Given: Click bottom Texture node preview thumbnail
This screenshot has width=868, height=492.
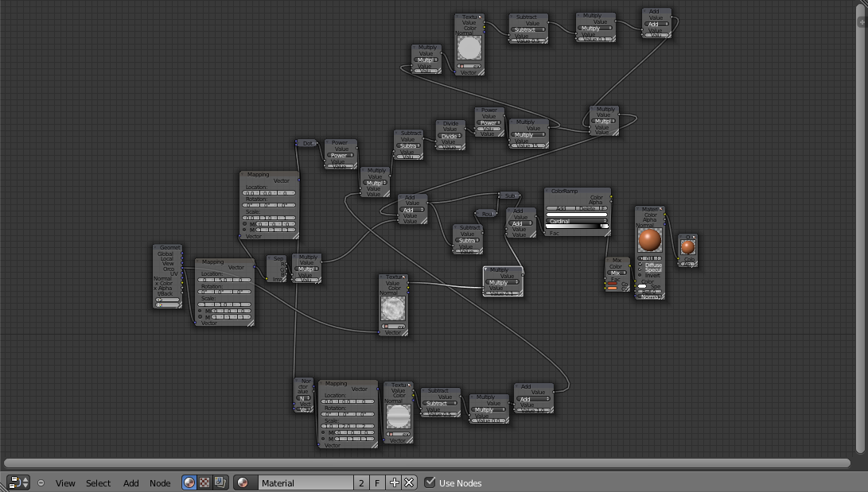Looking at the screenshot, I should click(399, 416).
